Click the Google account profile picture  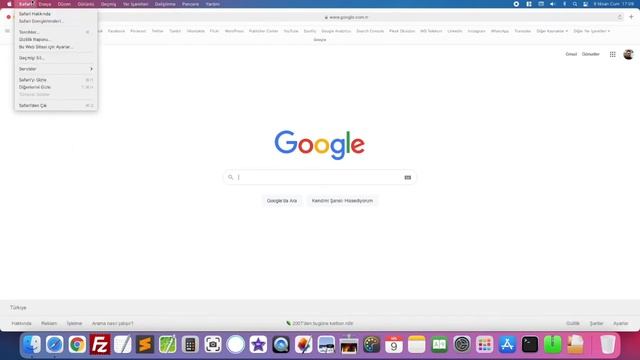[x=628, y=54]
